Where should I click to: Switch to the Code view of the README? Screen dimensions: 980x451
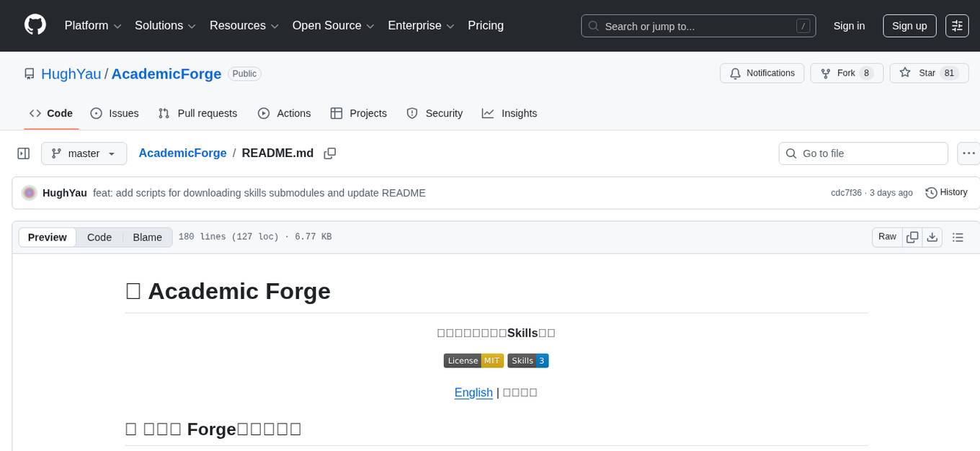click(99, 237)
